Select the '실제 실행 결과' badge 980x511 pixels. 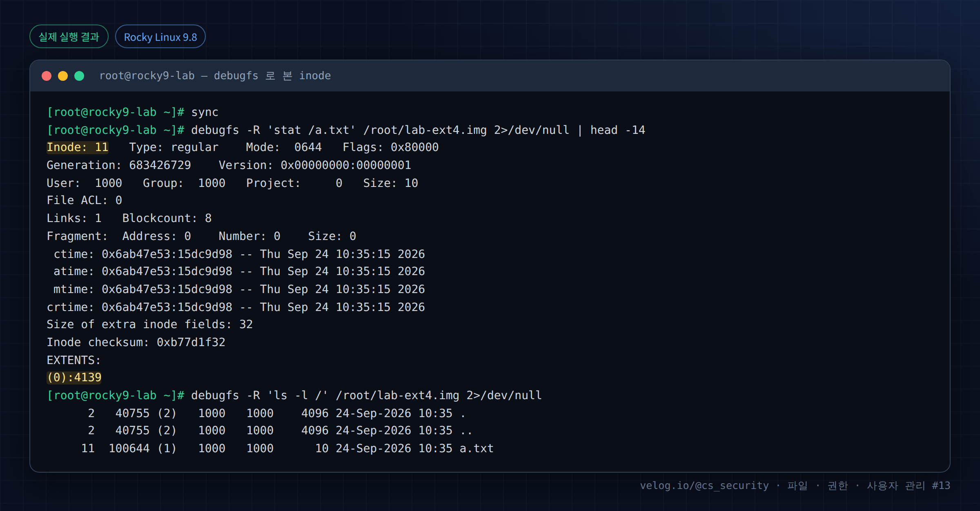point(69,37)
